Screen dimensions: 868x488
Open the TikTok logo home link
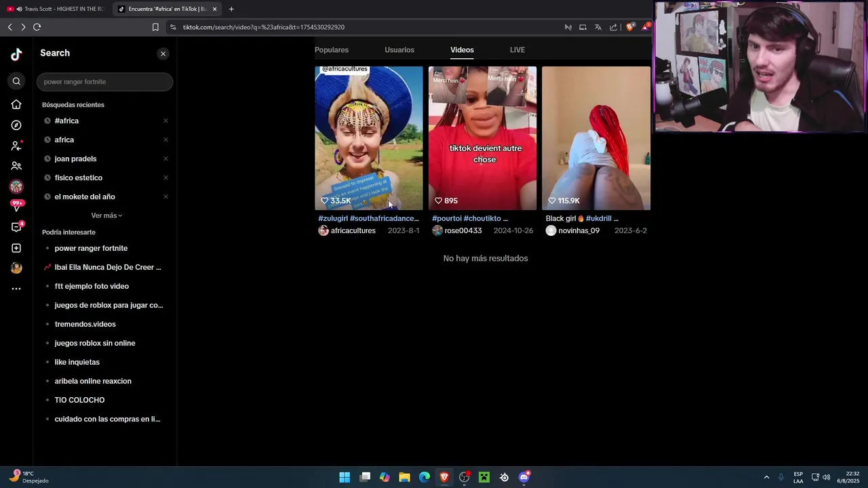point(16,55)
